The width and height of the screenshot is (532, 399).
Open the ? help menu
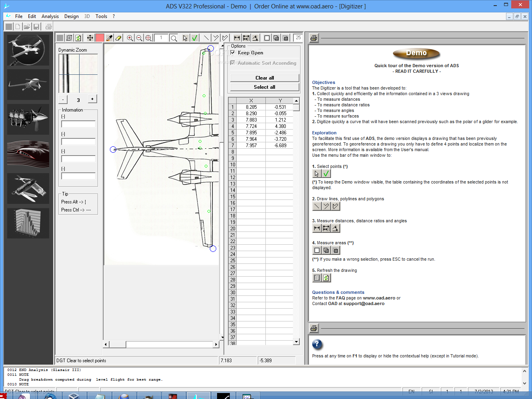pos(114,16)
